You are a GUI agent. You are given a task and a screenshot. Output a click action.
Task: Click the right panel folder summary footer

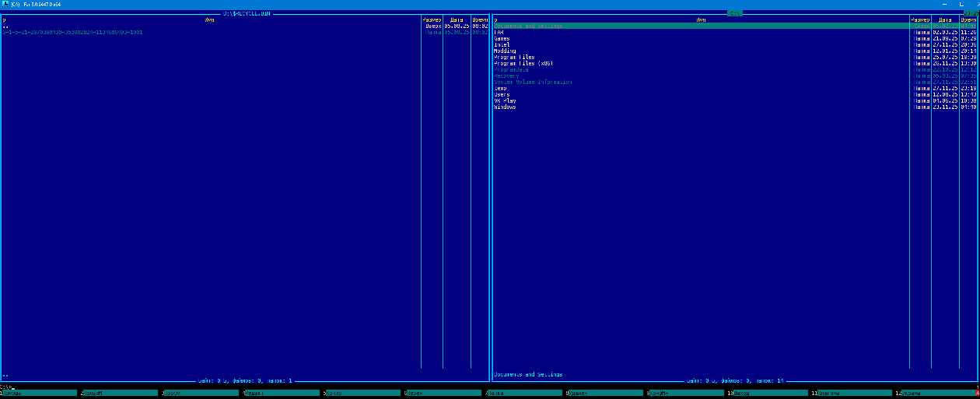[x=735, y=381]
